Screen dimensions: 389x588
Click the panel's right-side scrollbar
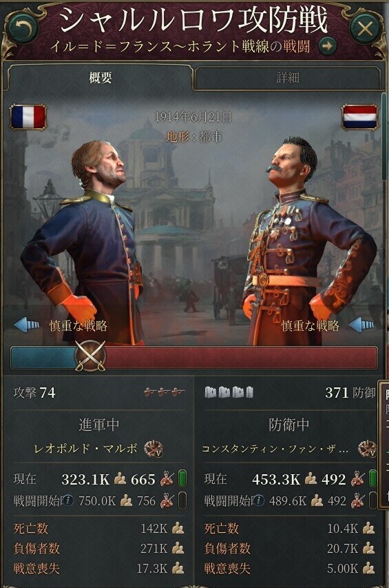(384, 137)
